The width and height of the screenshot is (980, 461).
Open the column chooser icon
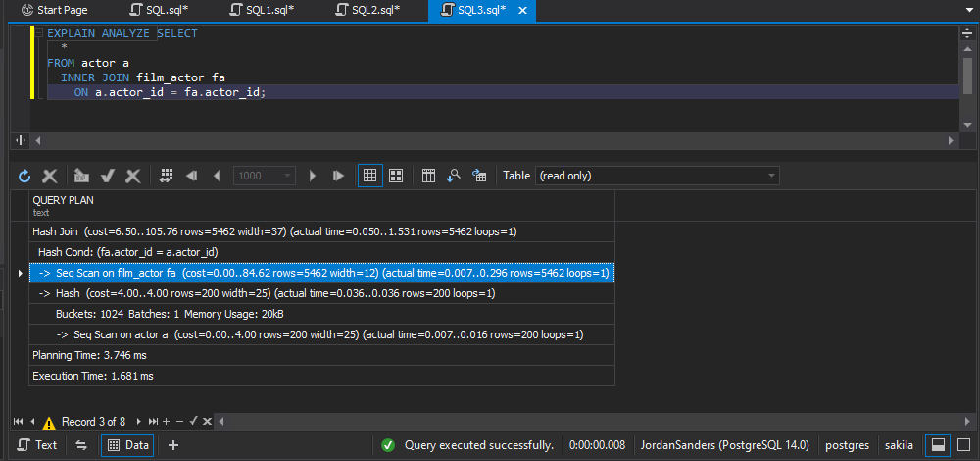(x=428, y=176)
